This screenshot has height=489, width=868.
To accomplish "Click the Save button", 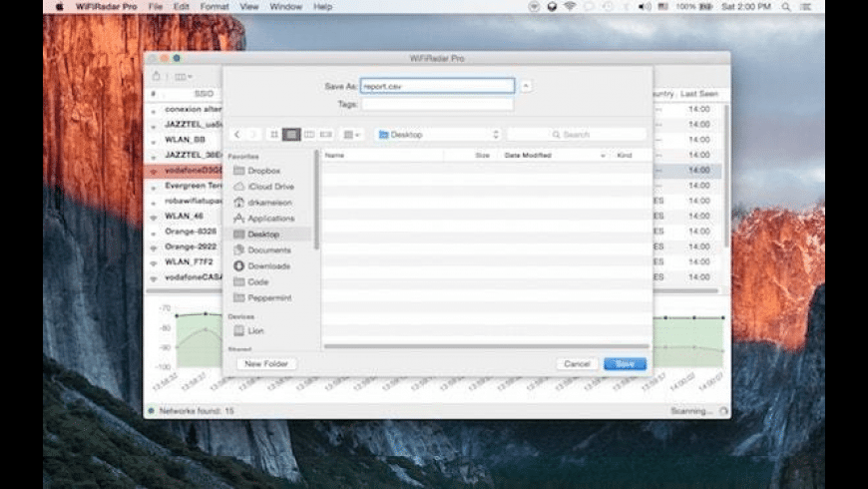I will tap(625, 364).
